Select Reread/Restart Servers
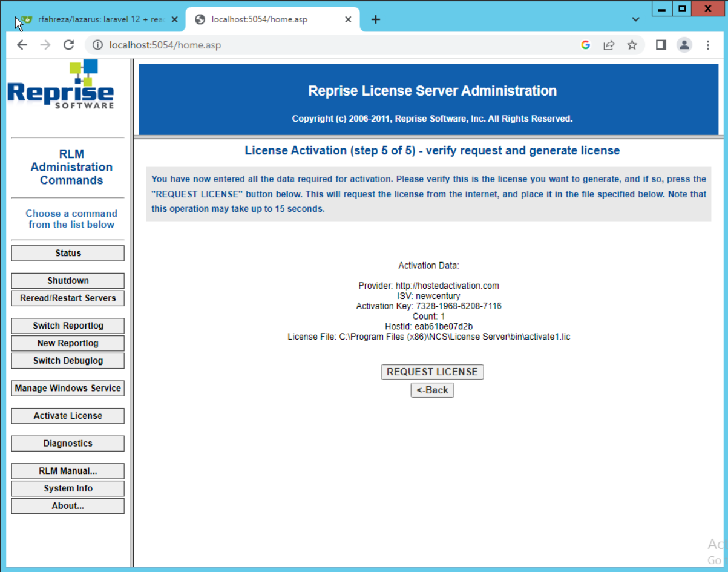Viewport: 728px width, 572px height. click(68, 298)
